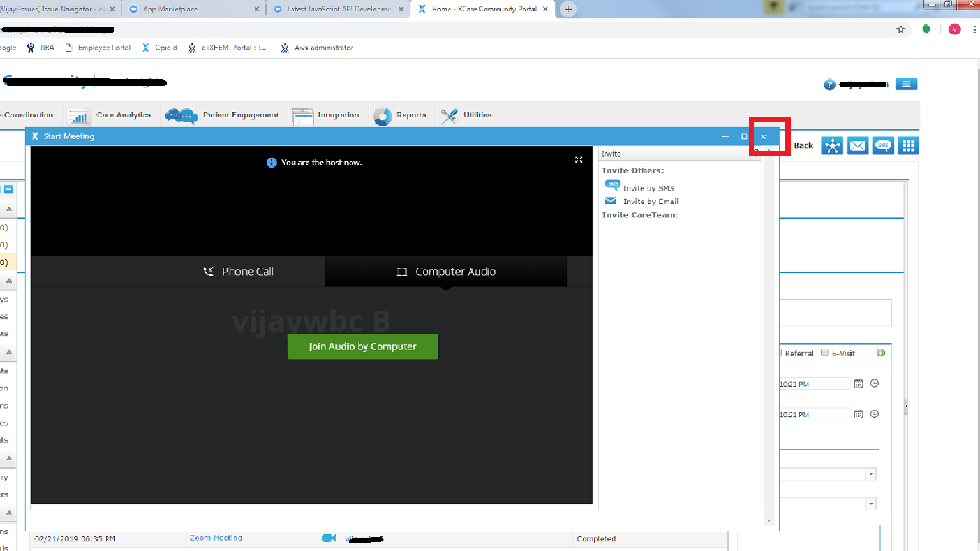Image resolution: width=980 pixels, height=551 pixels.
Task: Click the Integration window icon
Action: pos(302,117)
